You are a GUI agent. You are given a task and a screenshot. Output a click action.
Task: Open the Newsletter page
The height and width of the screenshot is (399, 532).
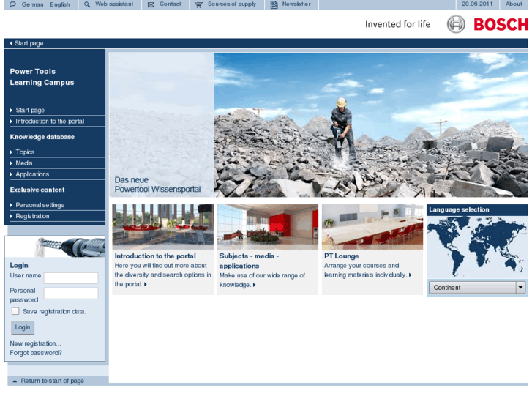point(296,4)
